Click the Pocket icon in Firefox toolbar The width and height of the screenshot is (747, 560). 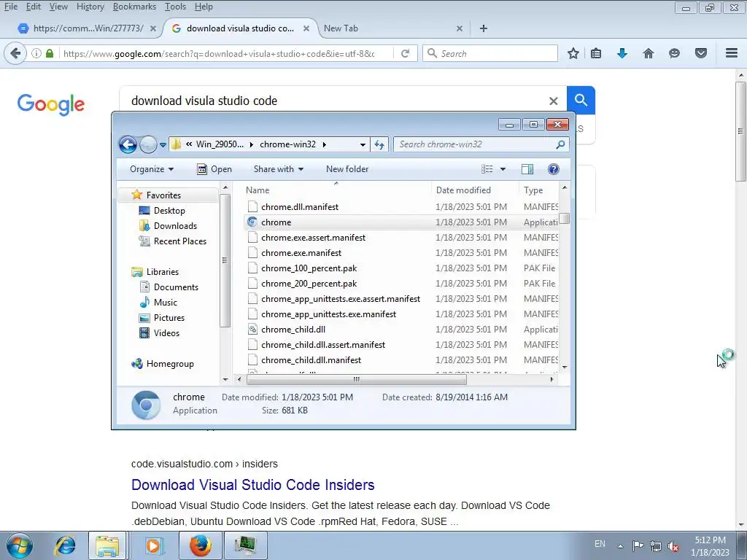701,53
